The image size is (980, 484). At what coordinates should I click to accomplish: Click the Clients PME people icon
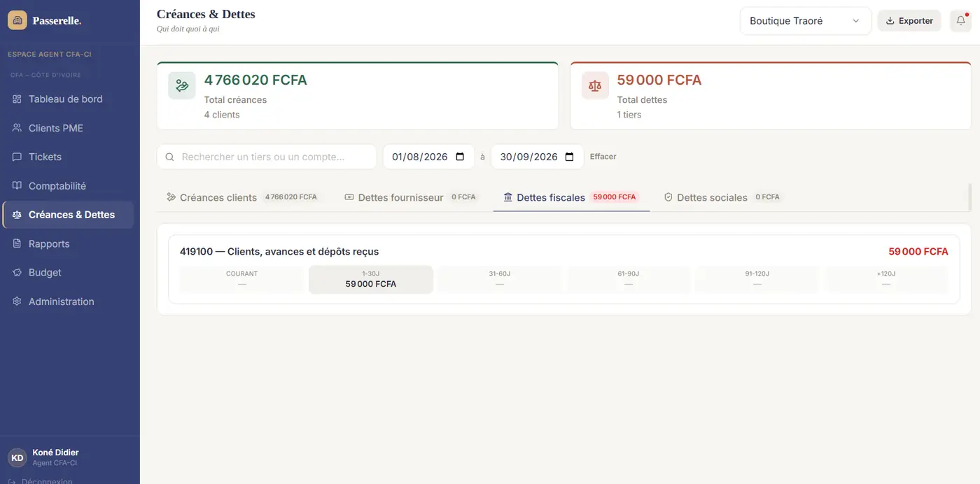[17, 128]
